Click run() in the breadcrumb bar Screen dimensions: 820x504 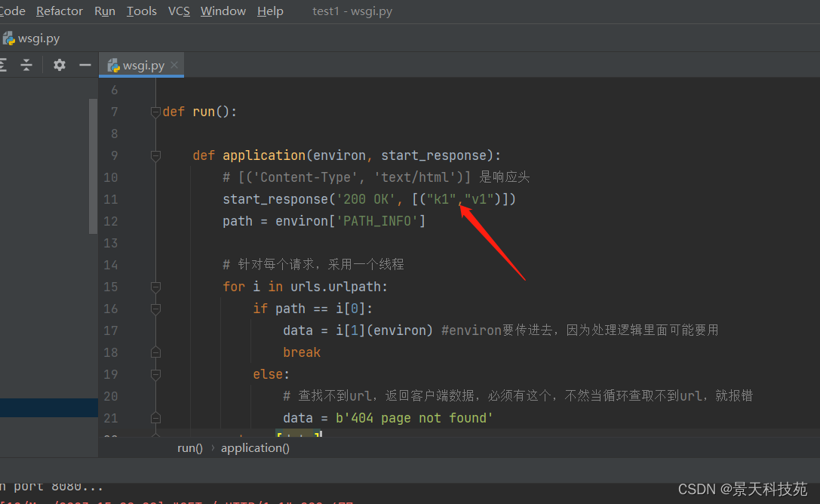point(190,448)
